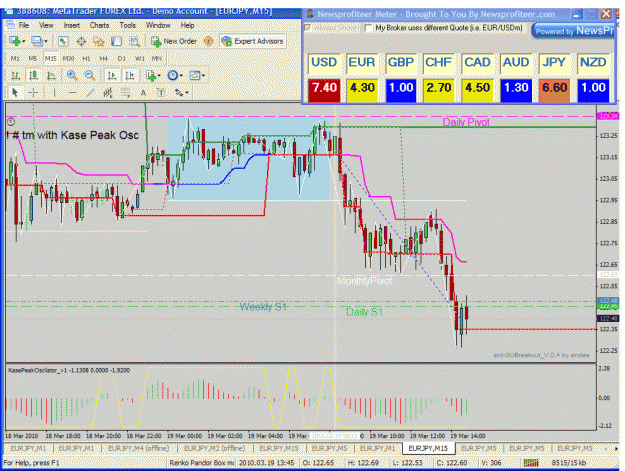Switch chart to bar chart
The height and width of the screenshot is (471, 625).
coord(15,75)
